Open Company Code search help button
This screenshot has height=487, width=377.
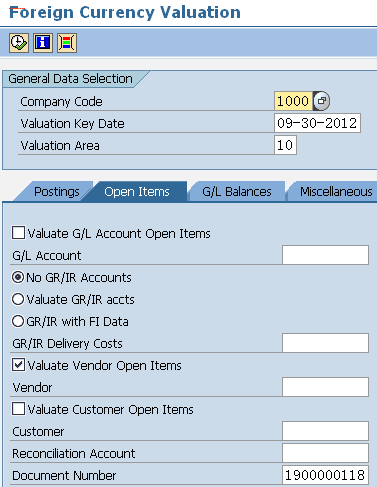point(322,101)
